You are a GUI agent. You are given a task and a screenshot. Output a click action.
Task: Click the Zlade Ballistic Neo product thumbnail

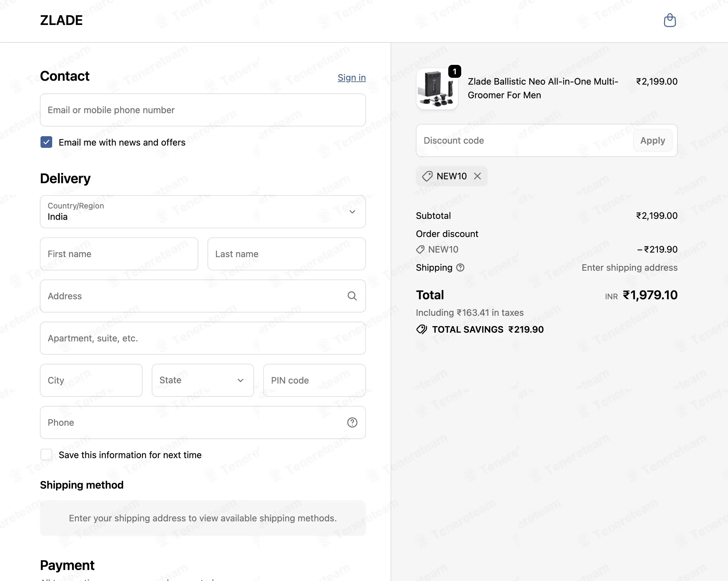[x=437, y=89]
